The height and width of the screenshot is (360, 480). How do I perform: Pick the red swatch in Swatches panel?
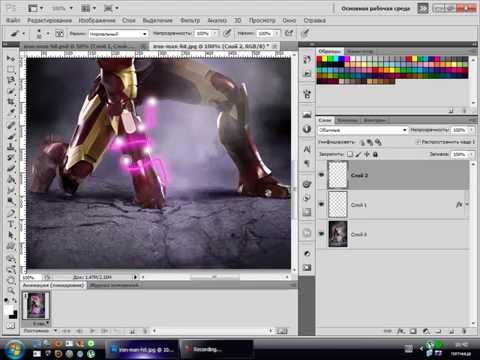pos(319,59)
